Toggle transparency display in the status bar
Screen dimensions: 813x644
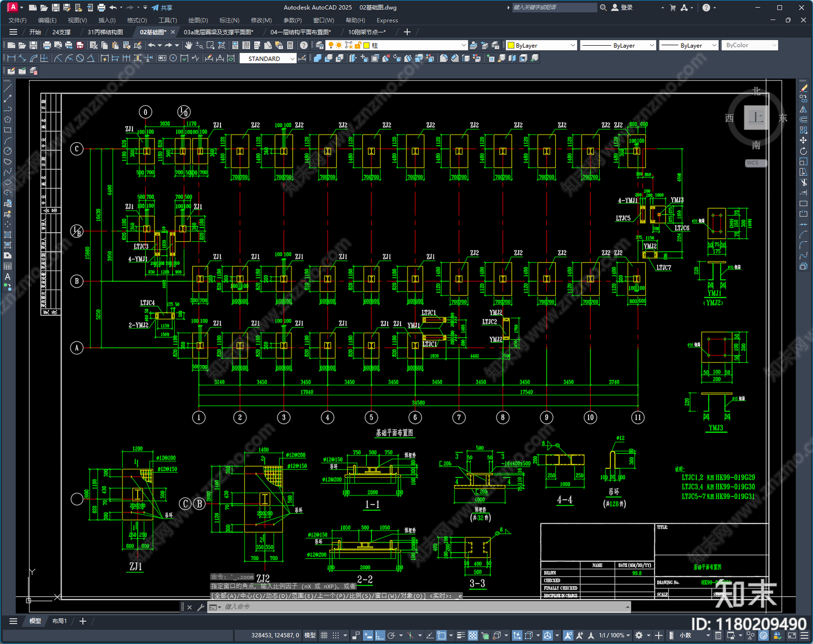pos(473,635)
